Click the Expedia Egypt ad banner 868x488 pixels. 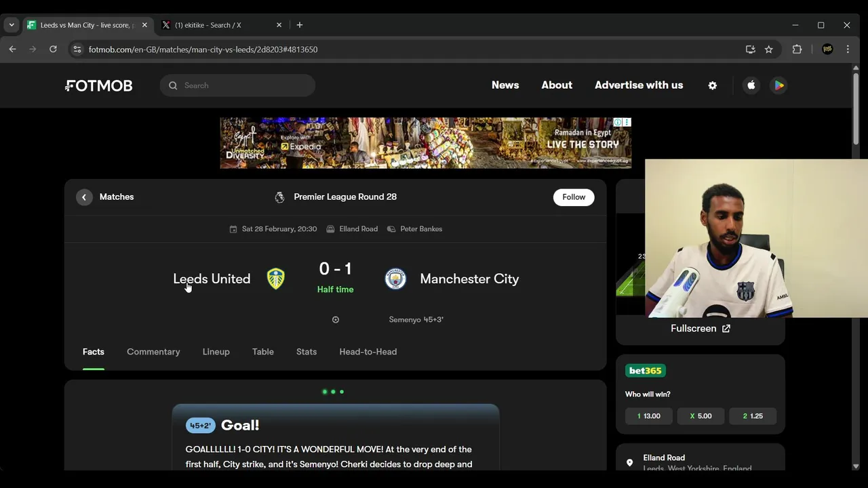pos(425,143)
